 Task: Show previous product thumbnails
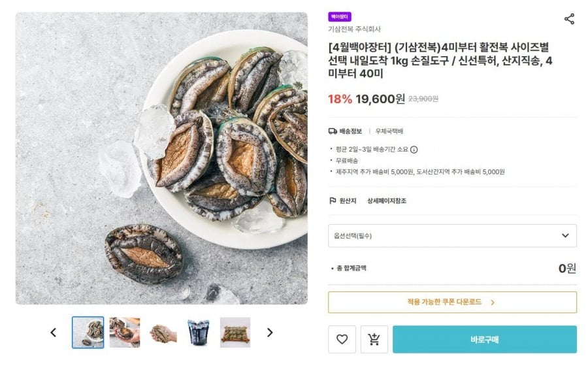pyautogui.click(x=54, y=333)
